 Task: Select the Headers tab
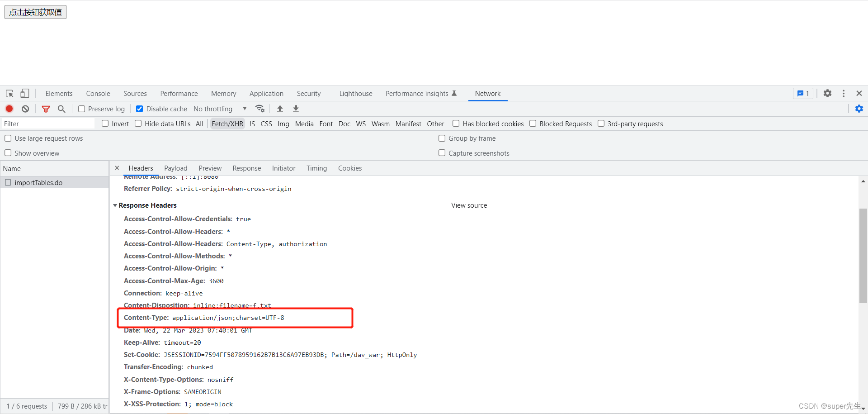[141, 168]
